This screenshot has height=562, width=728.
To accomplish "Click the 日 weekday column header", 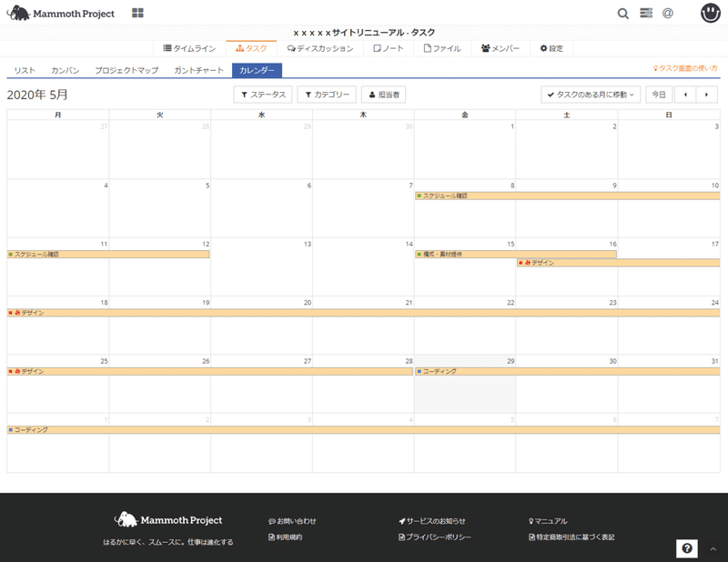I will 669,115.
